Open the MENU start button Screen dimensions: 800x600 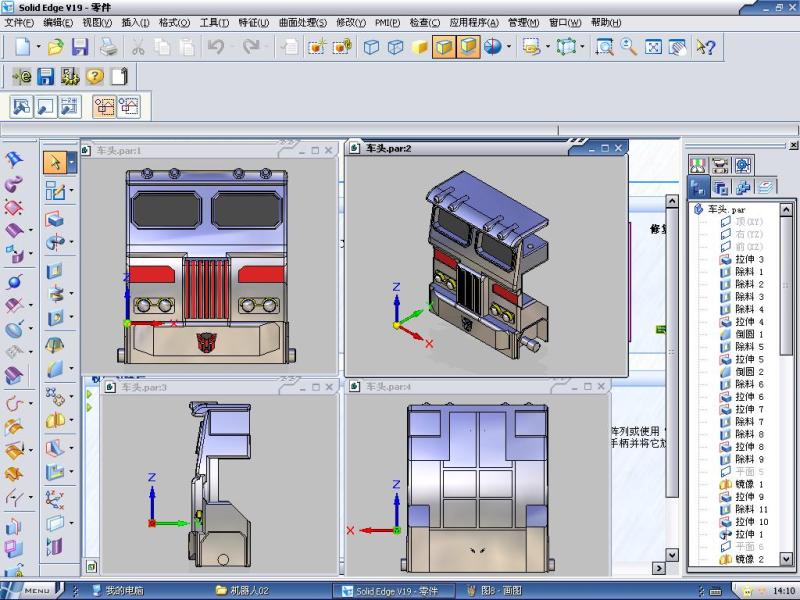(31, 590)
